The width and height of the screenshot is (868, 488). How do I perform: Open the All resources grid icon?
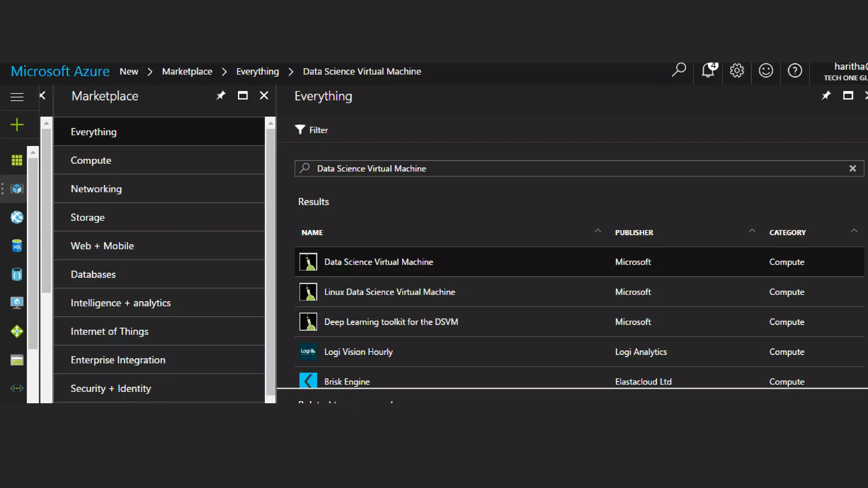coord(17,160)
